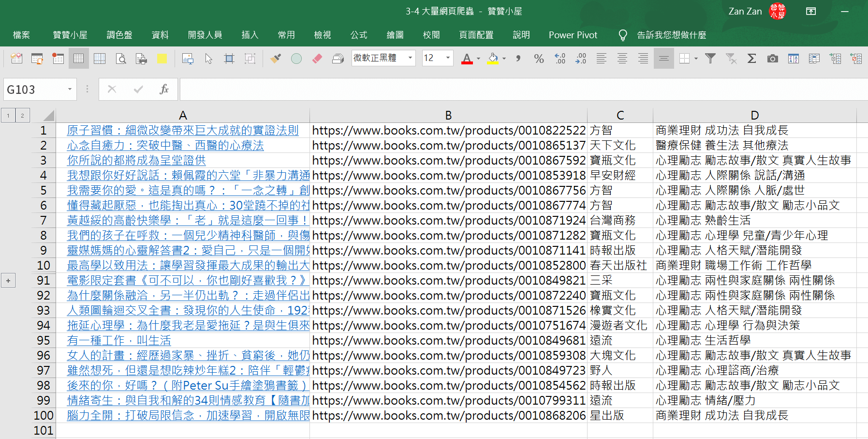
Task: Show outline level 2
Action: click(22, 116)
